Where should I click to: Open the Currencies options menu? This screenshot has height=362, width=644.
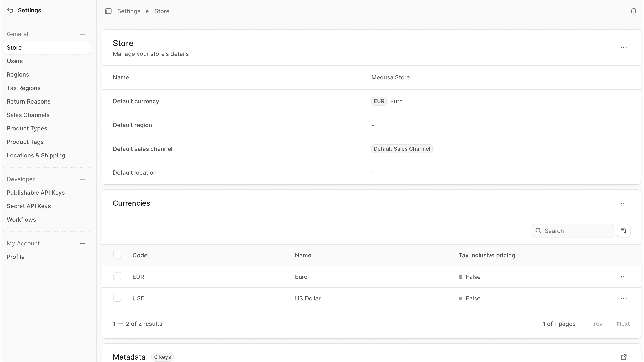624,203
